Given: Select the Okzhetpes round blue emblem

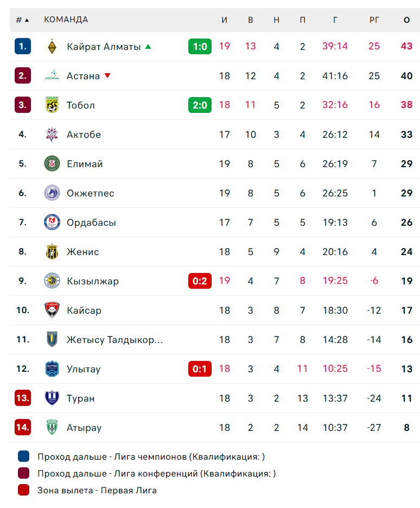Looking at the screenshot, I should 52,193.
